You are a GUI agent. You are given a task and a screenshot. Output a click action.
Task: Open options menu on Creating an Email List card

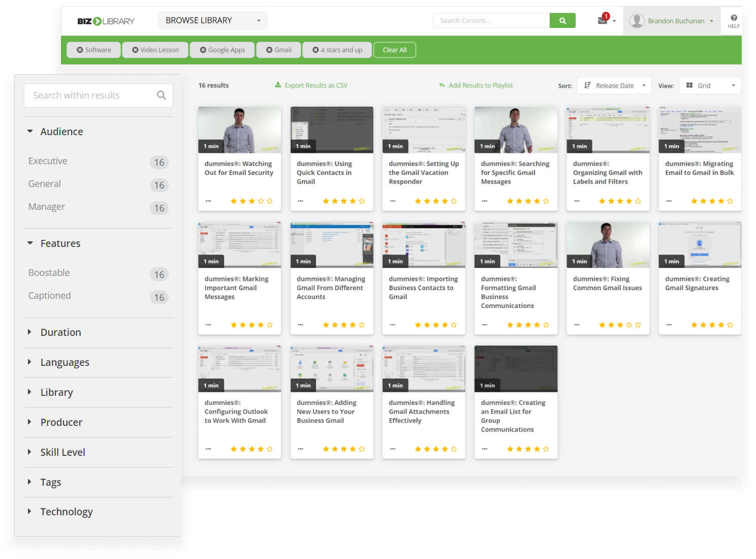485,449
